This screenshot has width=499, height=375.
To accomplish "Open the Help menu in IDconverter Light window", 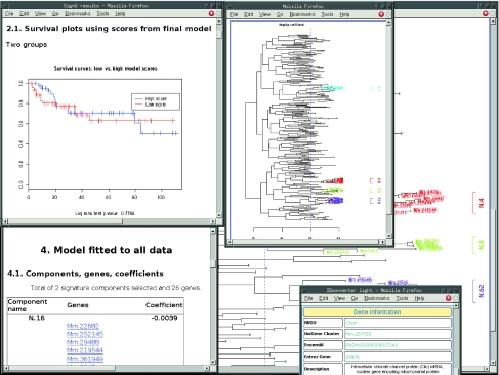I will click(x=419, y=298).
